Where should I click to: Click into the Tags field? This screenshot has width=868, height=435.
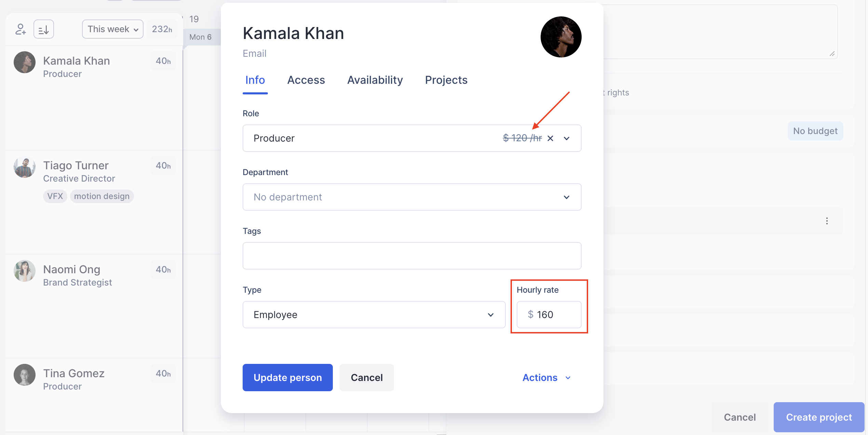click(412, 256)
